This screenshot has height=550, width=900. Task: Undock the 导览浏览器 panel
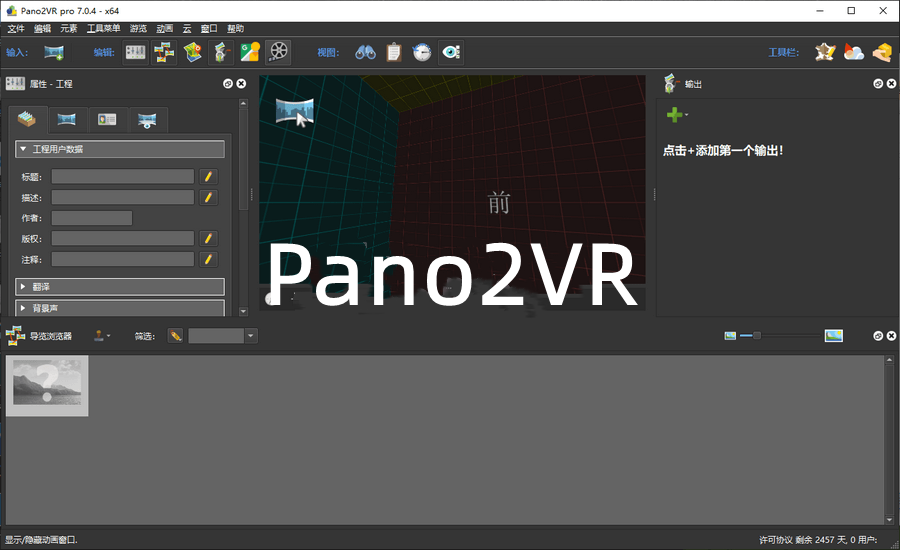coord(878,336)
